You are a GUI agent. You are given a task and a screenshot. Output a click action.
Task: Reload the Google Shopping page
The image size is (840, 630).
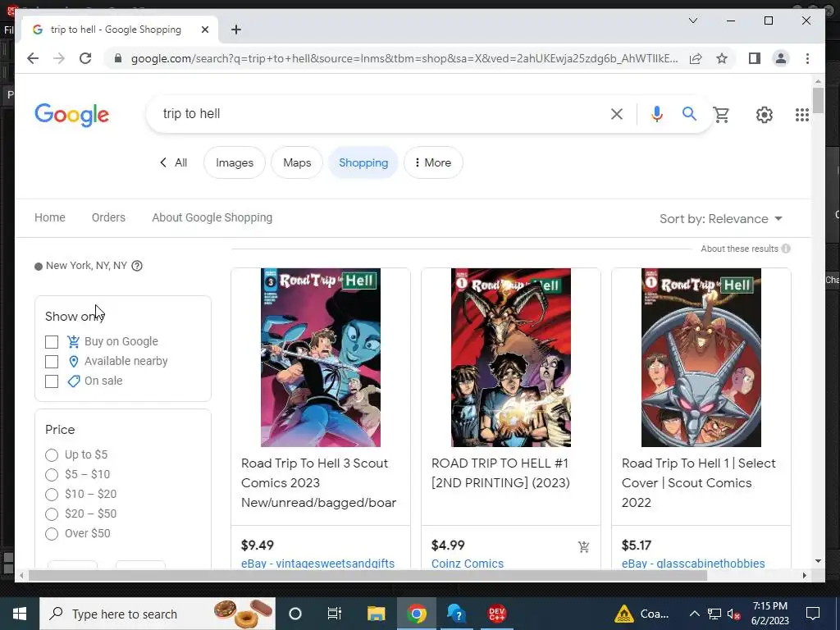point(85,58)
